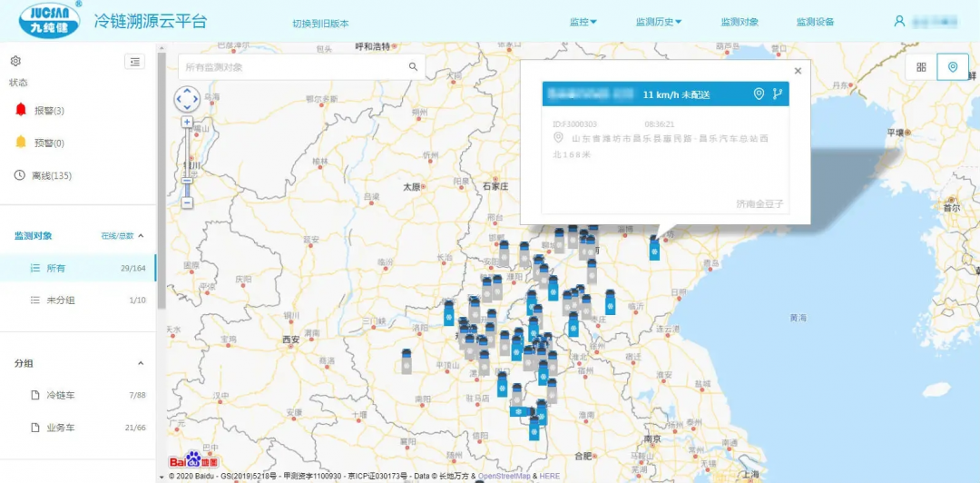
Task: Click the 21/66 count
Action: [x=135, y=428]
